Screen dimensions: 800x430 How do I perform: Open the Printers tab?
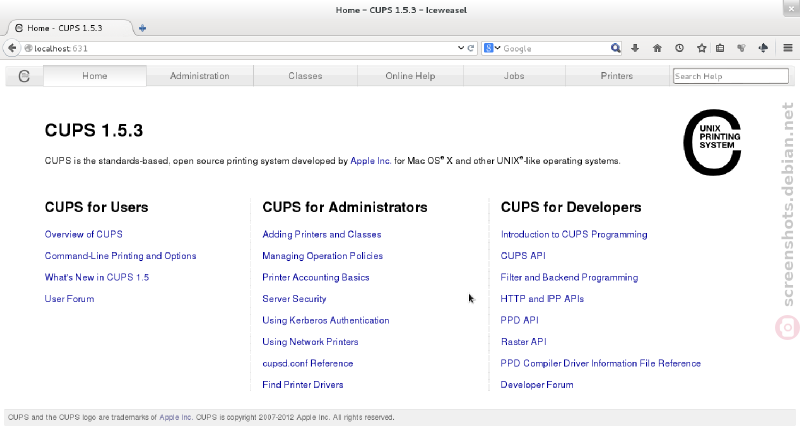617,76
